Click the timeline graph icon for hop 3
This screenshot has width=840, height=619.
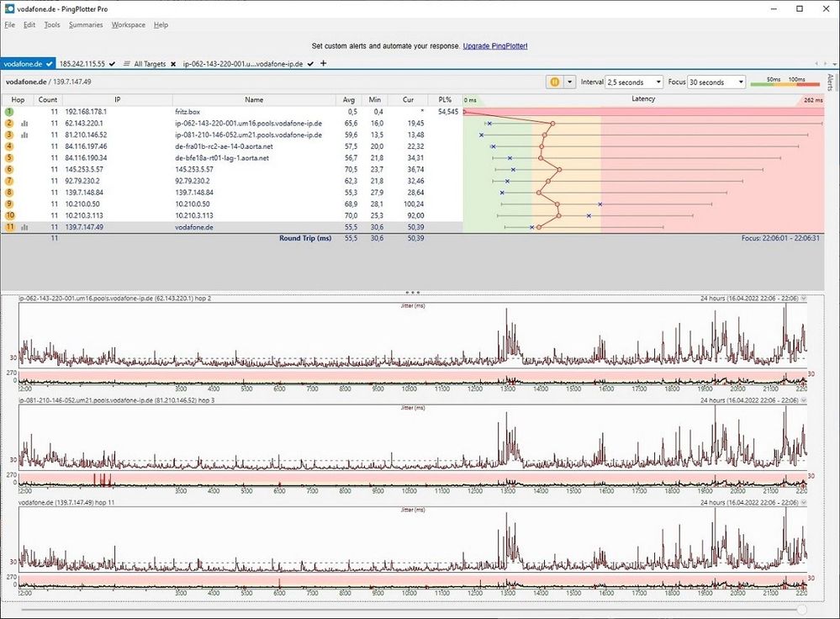[24, 135]
